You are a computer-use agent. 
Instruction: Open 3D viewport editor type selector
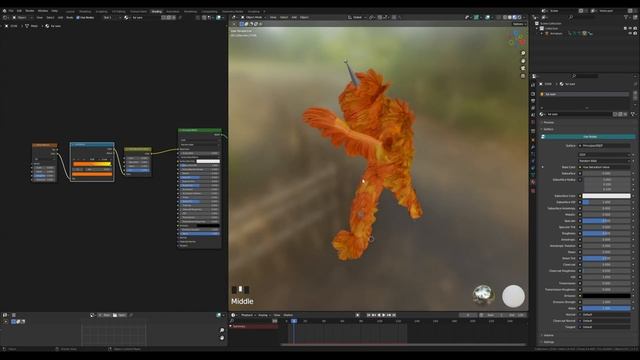pyautogui.click(x=234, y=18)
